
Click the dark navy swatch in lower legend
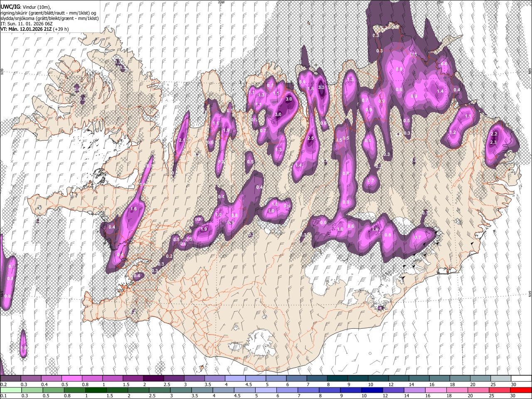coord(371,390)
